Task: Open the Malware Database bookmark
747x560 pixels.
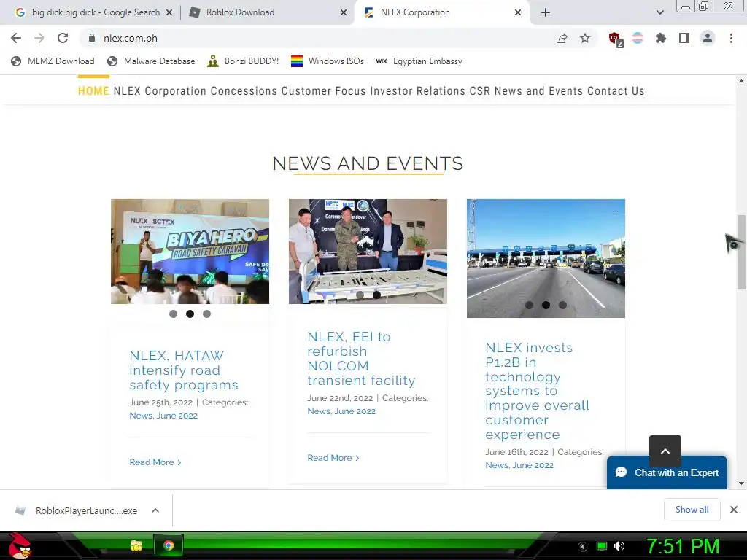Action: tap(152, 61)
